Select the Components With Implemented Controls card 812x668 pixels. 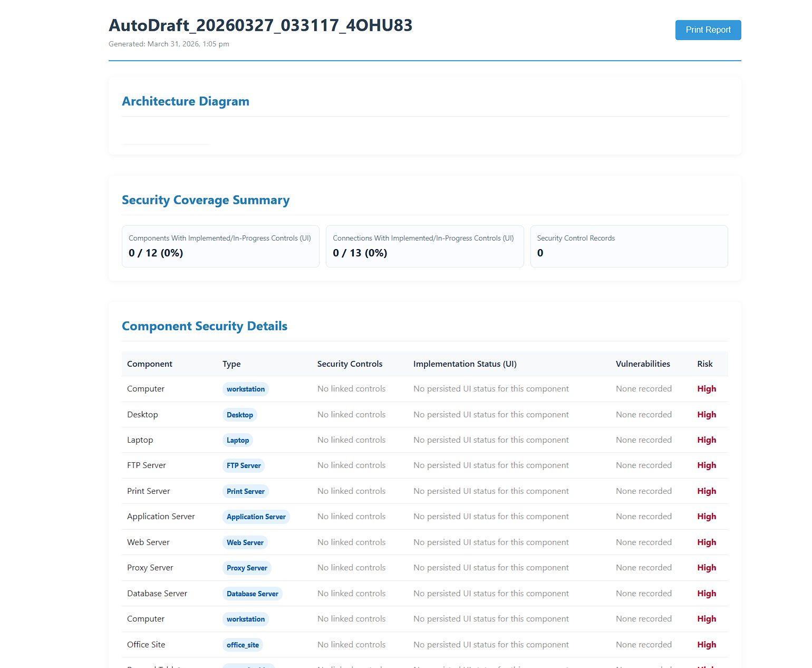[x=220, y=246]
